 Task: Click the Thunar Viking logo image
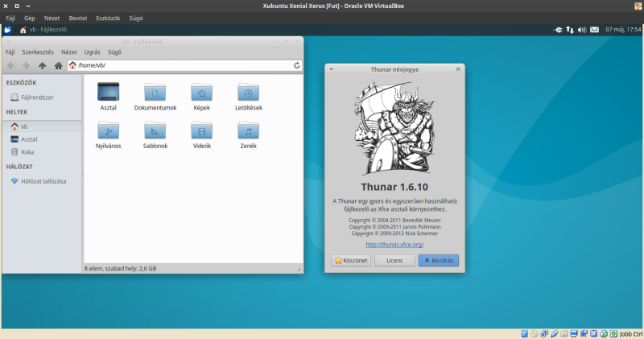(394, 129)
